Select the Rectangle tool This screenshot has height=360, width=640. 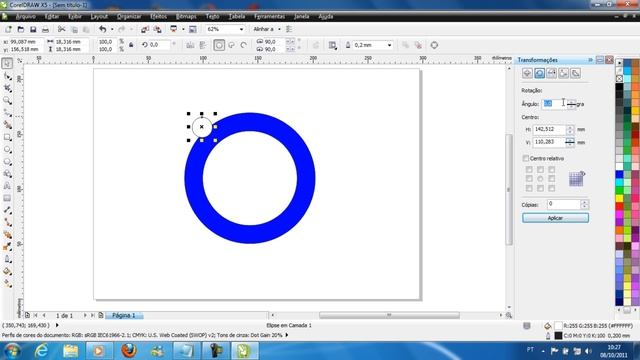[x=7, y=137]
